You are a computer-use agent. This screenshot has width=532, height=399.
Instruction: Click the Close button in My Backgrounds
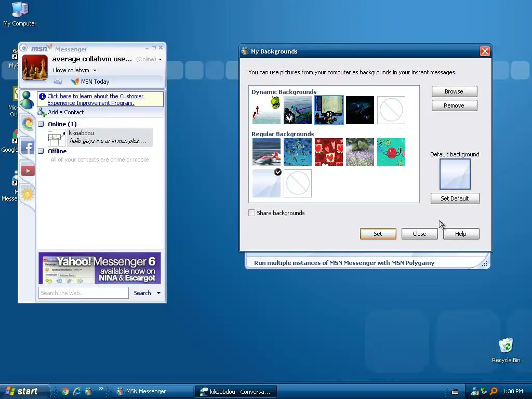(x=419, y=234)
